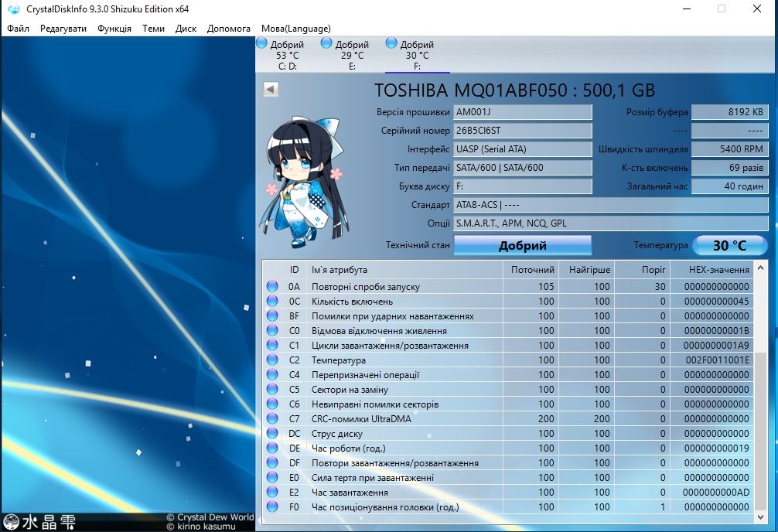Open the Мова(Language) menu

tap(296, 29)
